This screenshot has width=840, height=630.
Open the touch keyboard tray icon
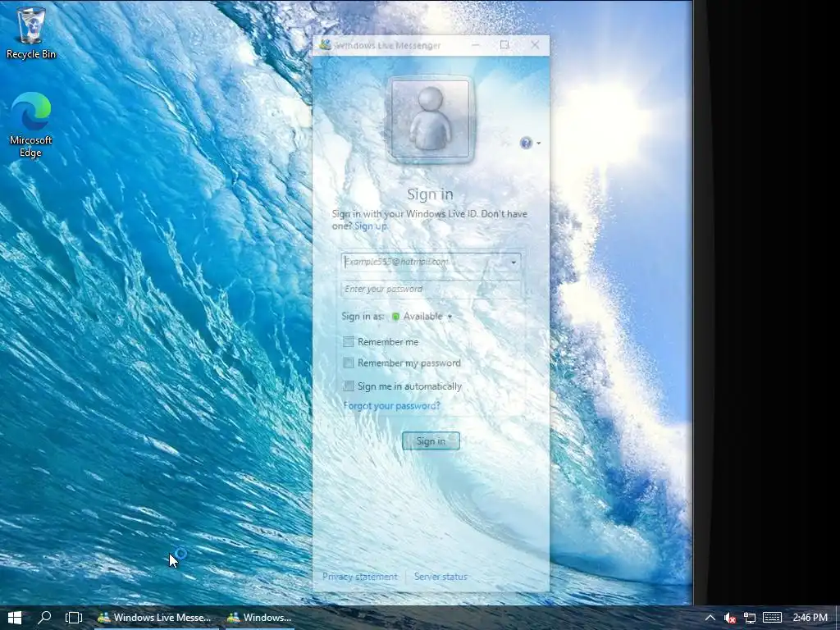[772, 618]
